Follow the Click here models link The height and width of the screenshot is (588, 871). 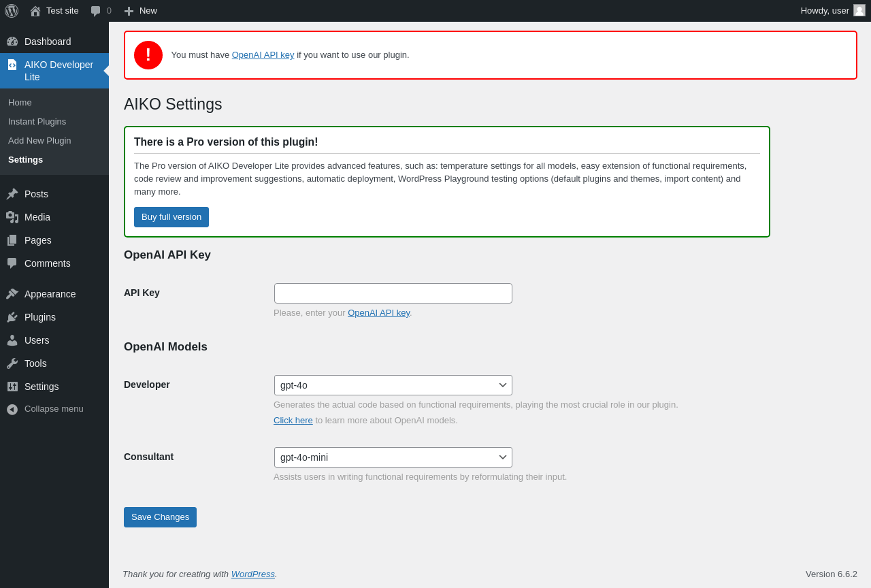293,421
